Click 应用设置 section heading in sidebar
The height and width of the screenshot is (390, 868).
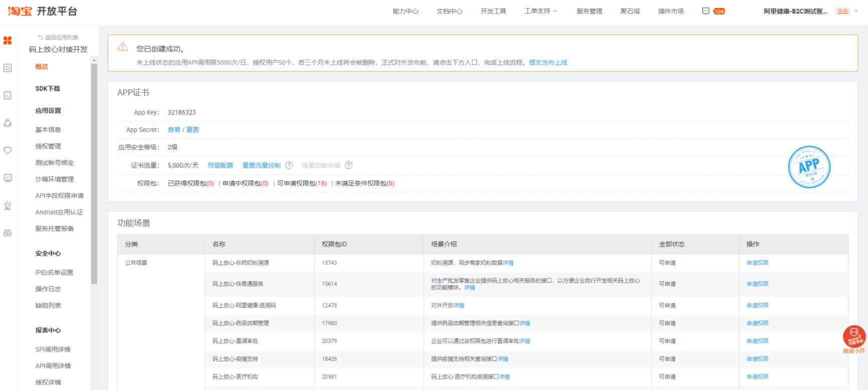pos(48,111)
